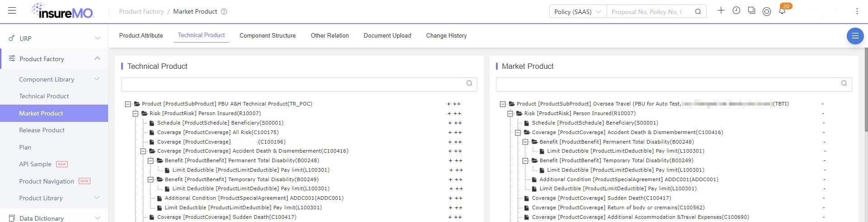Collapse the Accident Death & Dismemberment technical coverage
Viewport: 868px width, 222px height.
[143, 151]
